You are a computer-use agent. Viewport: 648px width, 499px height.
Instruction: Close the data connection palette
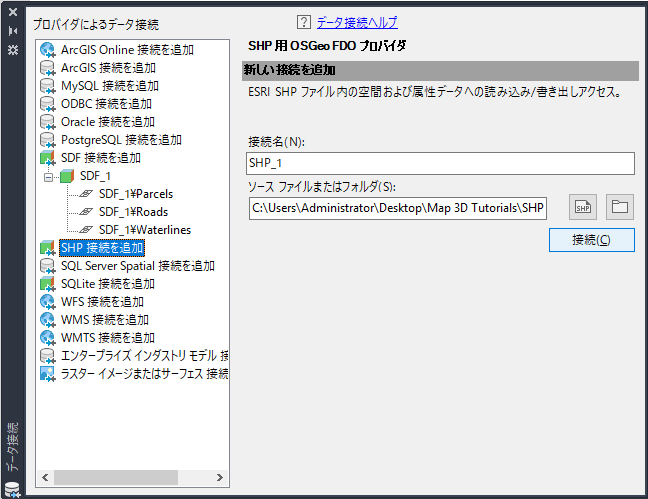(13, 12)
